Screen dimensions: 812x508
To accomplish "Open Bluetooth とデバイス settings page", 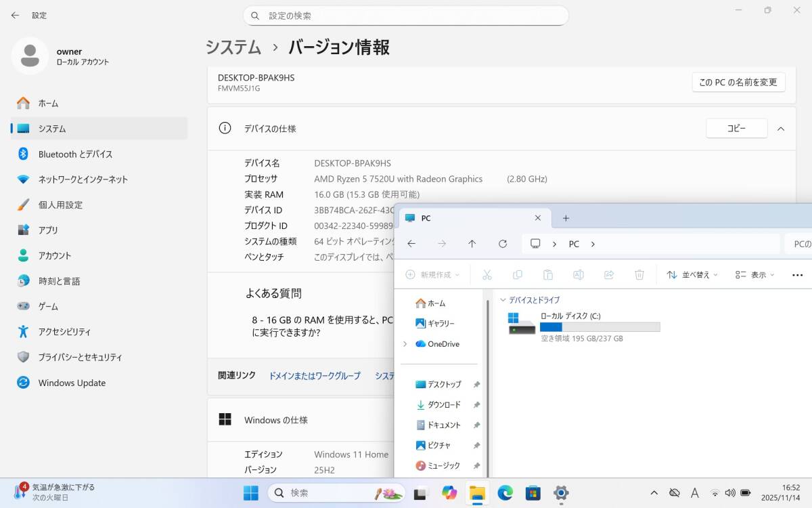I will pos(75,154).
